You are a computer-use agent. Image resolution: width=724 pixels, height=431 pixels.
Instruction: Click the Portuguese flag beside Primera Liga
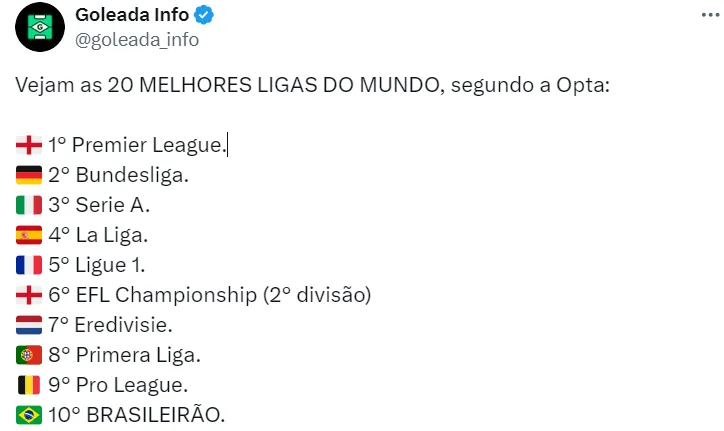click(x=29, y=354)
